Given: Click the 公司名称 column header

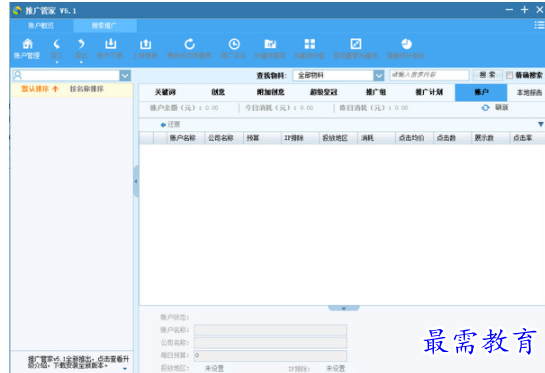Looking at the screenshot, I should [224, 138].
